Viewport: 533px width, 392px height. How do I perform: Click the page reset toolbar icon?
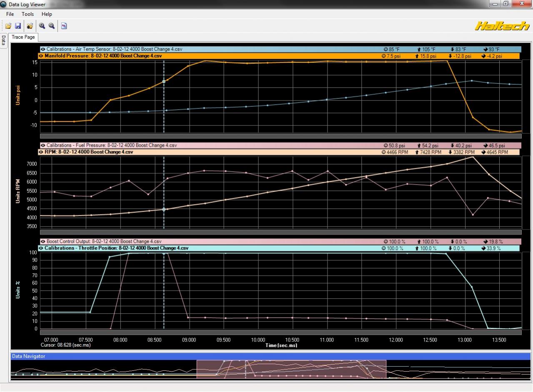[64, 26]
